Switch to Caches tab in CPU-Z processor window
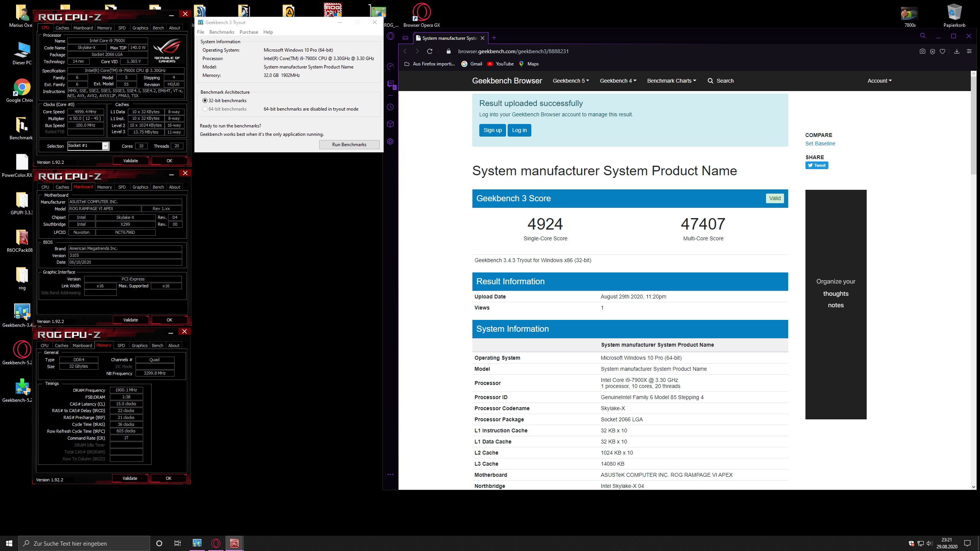Image resolution: width=980 pixels, height=551 pixels. (x=62, y=28)
